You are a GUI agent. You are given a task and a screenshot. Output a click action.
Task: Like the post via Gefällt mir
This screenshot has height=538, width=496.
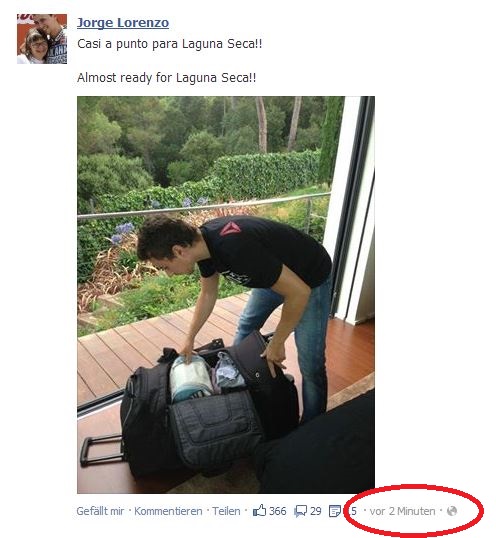(x=100, y=511)
